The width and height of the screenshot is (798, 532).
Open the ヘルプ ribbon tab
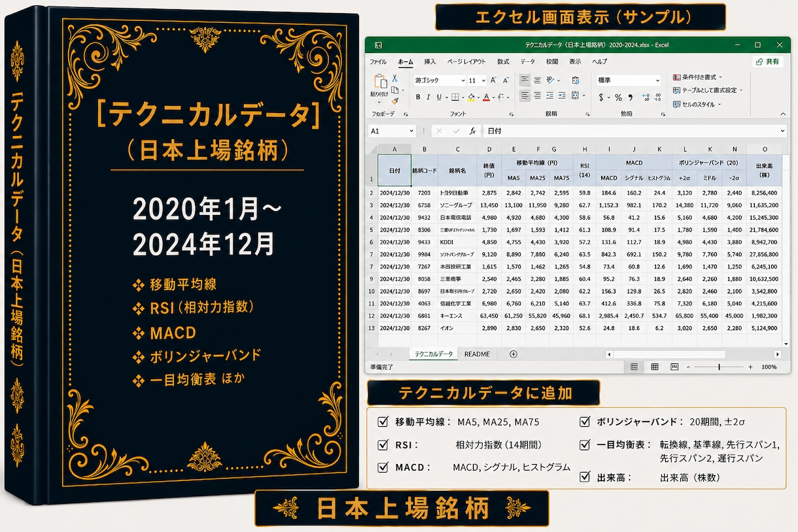coord(599,61)
